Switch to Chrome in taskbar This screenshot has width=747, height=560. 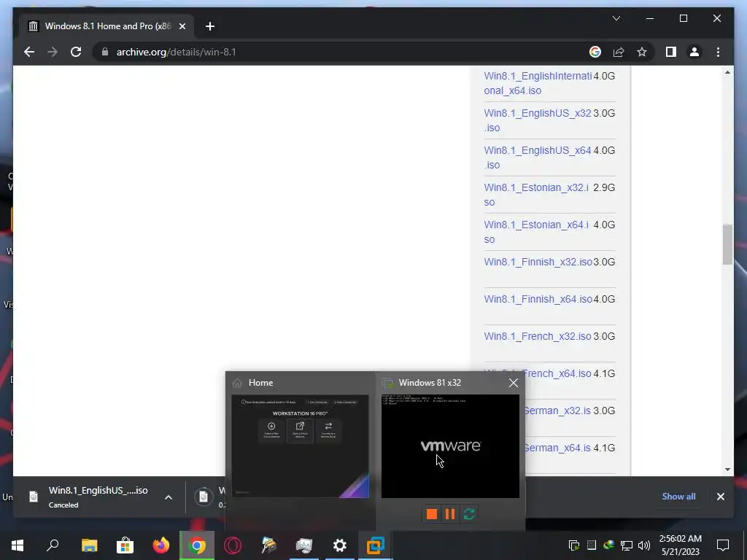tap(197, 545)
